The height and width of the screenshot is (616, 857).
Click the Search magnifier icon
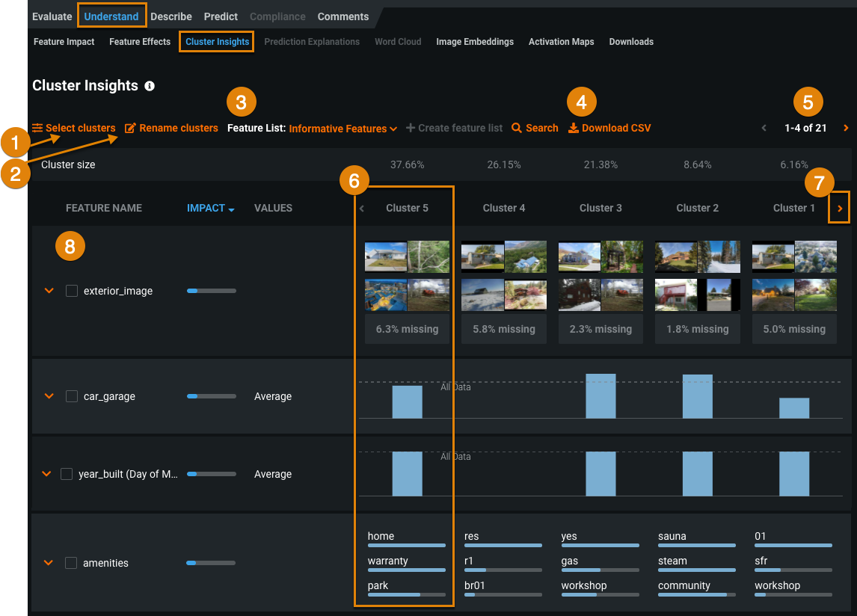517,128
